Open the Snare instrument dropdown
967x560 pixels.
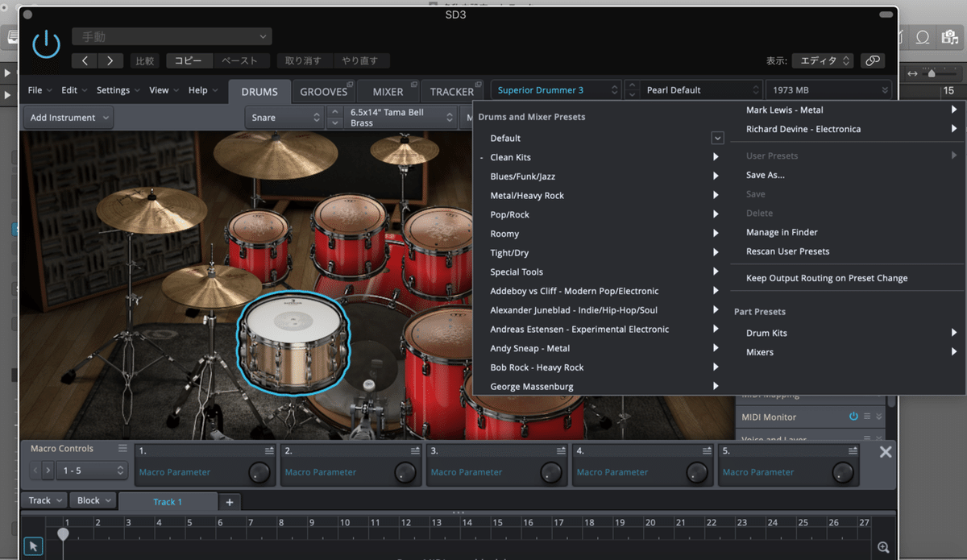[284, 116]
